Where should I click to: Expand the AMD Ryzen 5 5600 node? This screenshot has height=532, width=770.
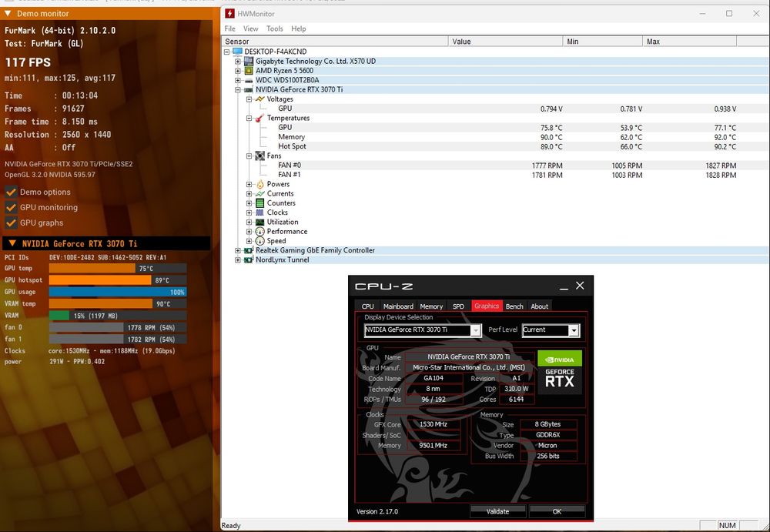point(238,71)
